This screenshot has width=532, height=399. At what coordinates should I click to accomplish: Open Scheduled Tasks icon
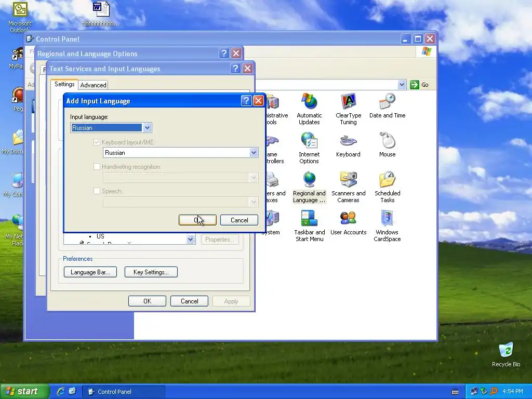click(387, 187)
